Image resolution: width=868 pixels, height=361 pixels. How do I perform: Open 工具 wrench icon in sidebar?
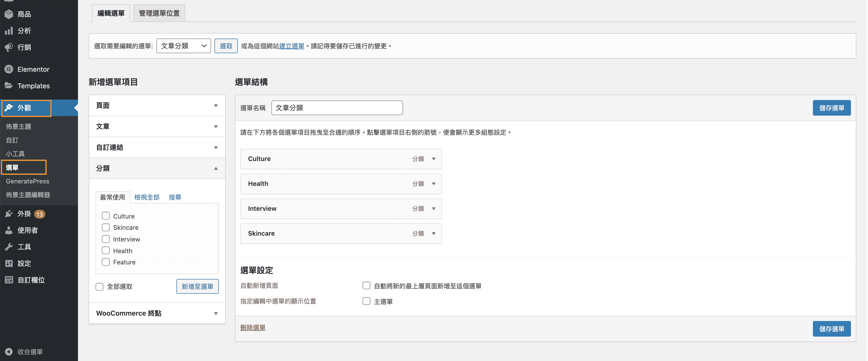(9, 247)
